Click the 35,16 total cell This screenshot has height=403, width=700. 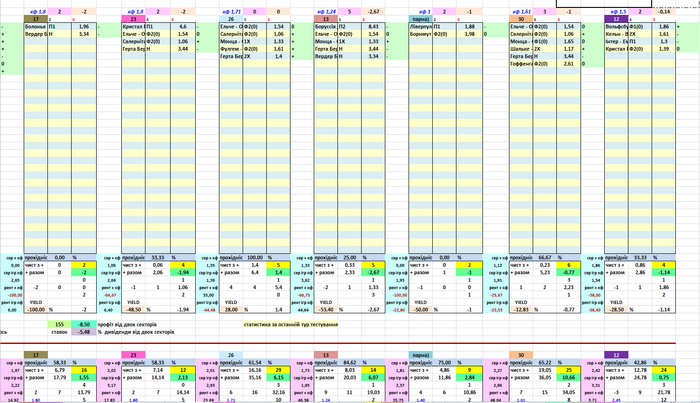255,378
